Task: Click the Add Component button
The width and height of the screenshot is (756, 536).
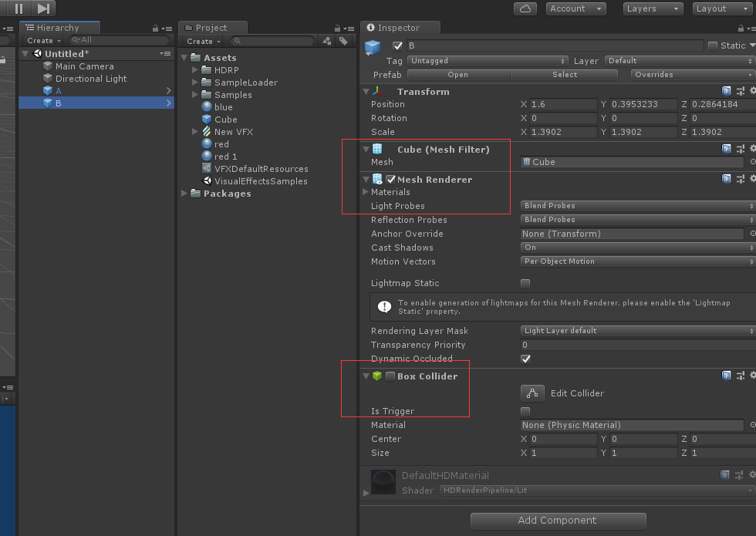Action: coord(557,521)
